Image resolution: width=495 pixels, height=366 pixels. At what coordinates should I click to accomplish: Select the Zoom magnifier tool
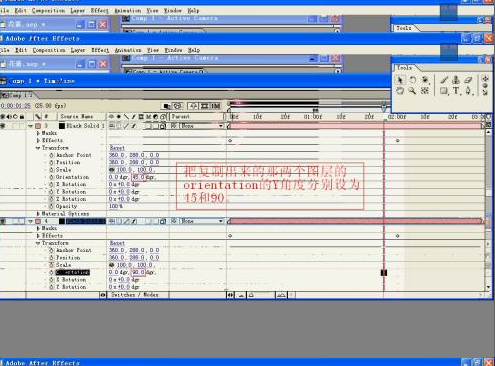click(x=413, y=91)
